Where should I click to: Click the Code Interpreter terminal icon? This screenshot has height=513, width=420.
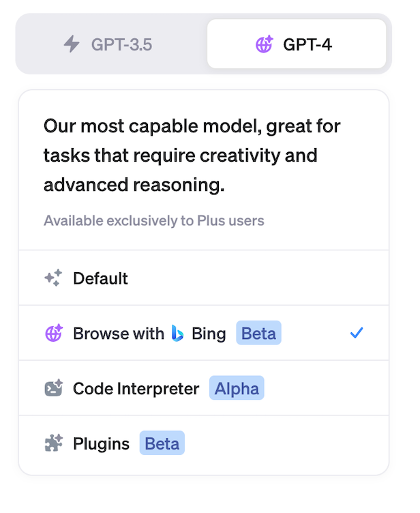coord(53,389)
